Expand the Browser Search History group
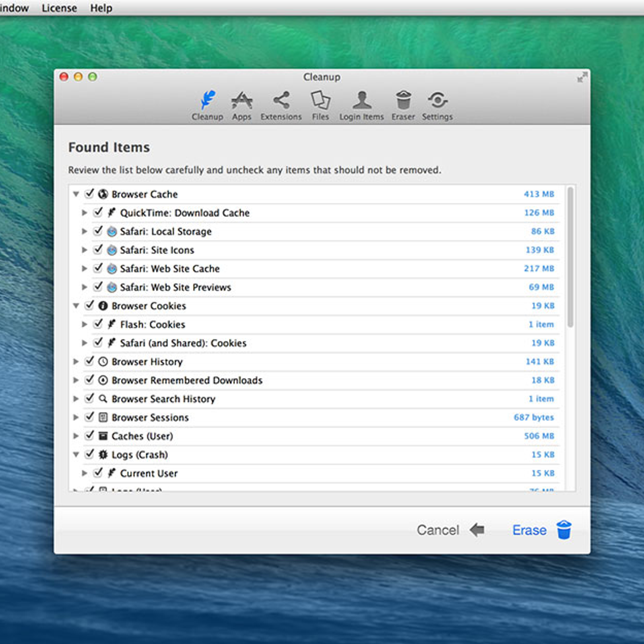644x644 pixels. [76, 398]
